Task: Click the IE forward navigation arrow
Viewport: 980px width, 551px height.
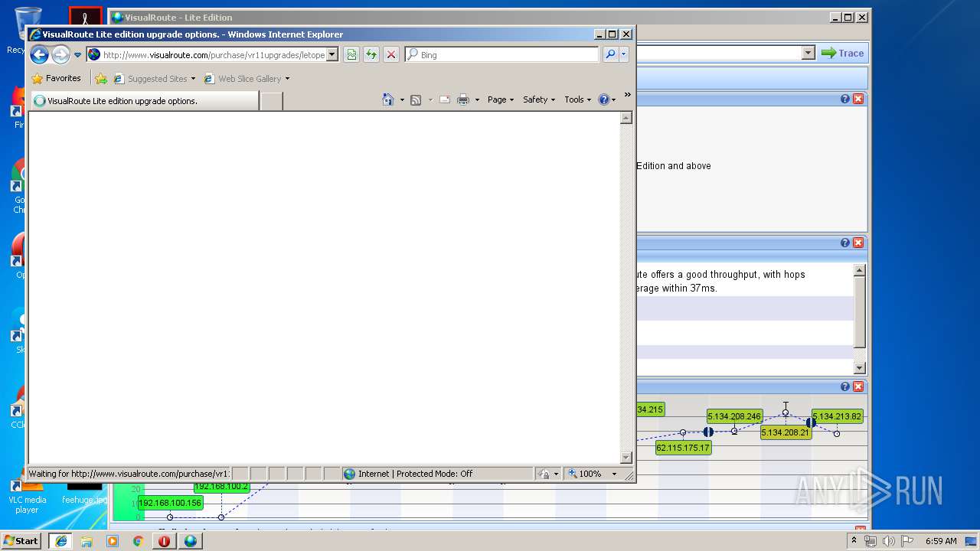Action: (x=60, y=54)
